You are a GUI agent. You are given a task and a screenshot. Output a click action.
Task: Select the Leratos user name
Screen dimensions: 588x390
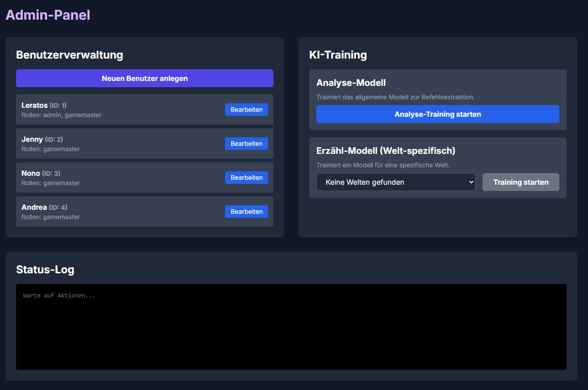point(34,105)
